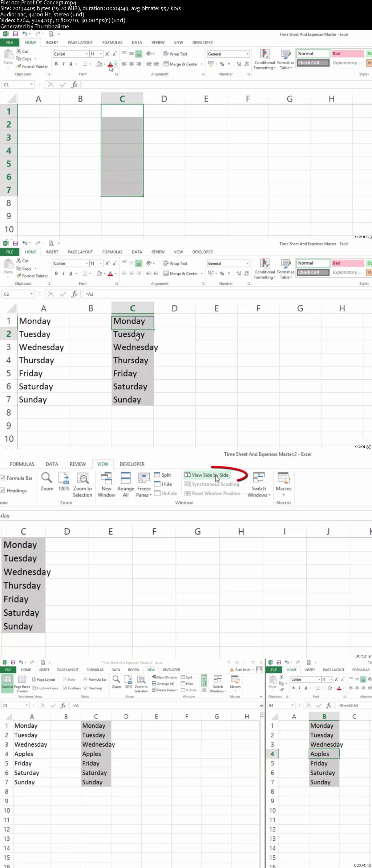Toggle Headings checkbox in the side-by-side left window

tap(85, 688)
